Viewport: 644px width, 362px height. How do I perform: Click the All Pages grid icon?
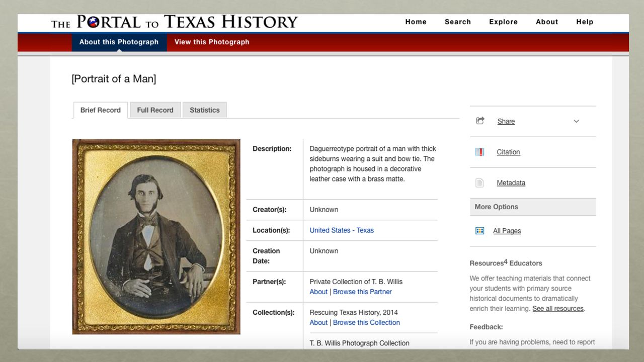pyautogui.click(x=479, y=231)
